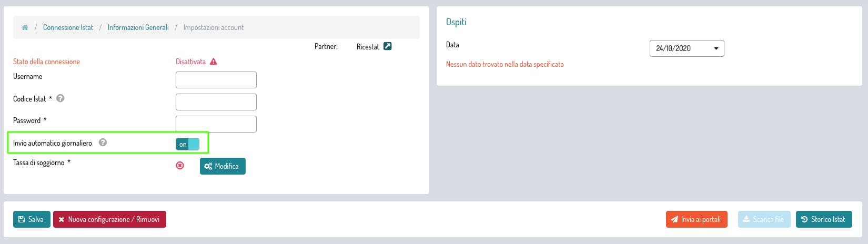Show help for Invio automatico giornaliero
The image size is (868, 244).
[x=103, y=143]
